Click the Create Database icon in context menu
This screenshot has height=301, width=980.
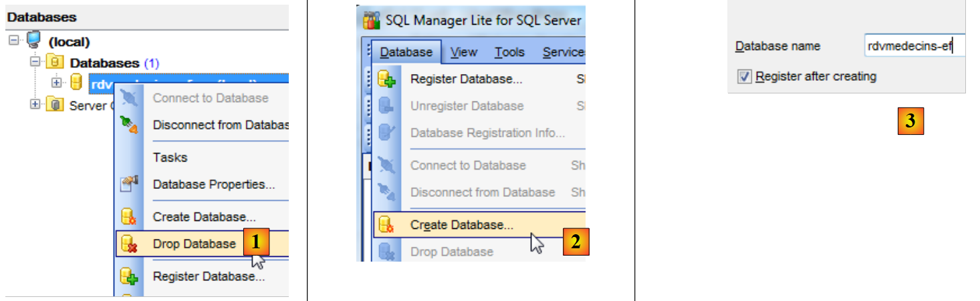(x=128, y=217)
